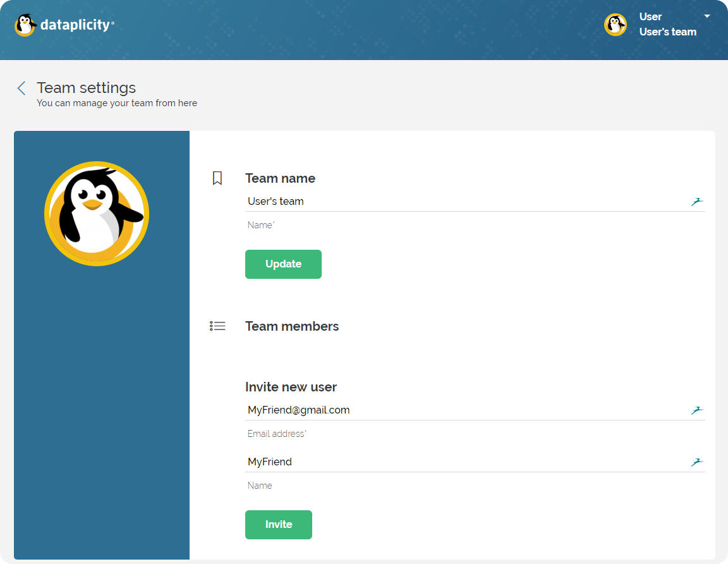The image size is (728, 564).
Task: Click the "Team members" heading
Action: click(292, 326)
